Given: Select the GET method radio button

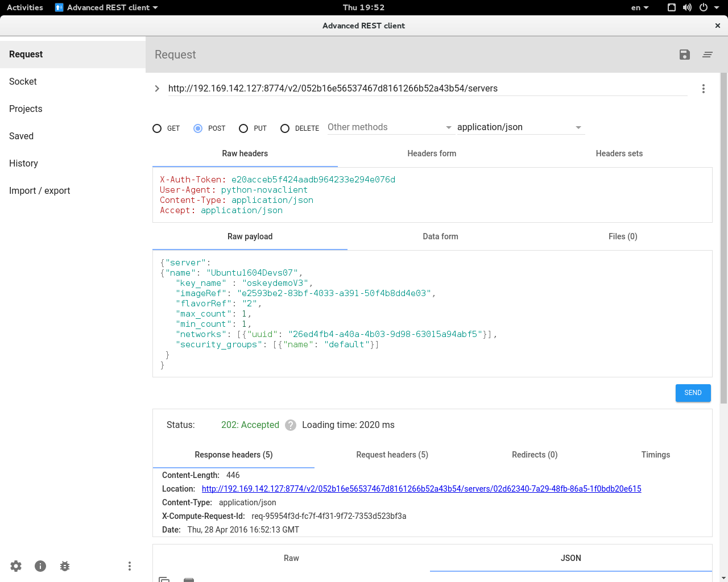Looking at the screenshot, I should [157, 128].
